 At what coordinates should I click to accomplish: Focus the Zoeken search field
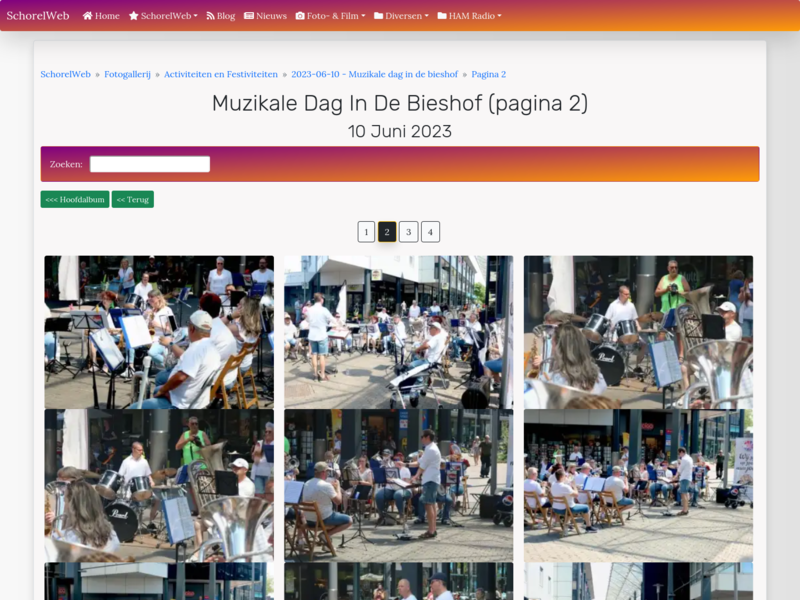150,164
